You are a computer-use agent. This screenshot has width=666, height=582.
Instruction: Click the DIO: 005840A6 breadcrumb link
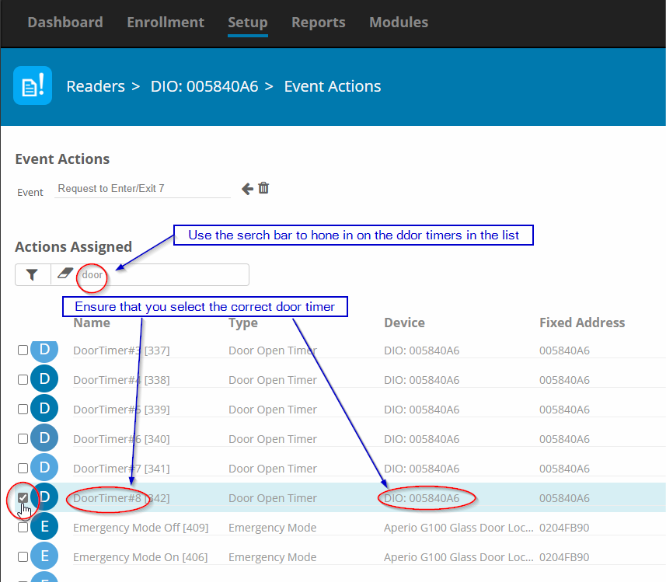click(x=204, y=87)
